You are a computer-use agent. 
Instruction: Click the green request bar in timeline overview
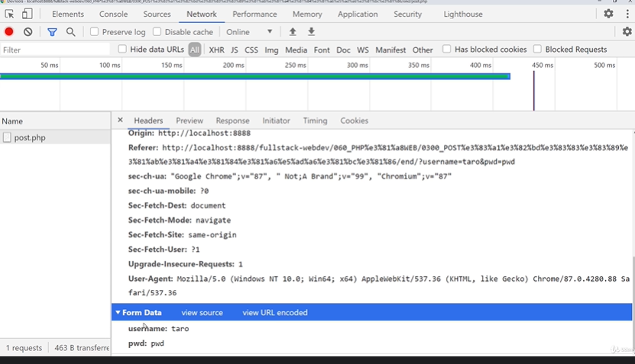coord(255,76)
